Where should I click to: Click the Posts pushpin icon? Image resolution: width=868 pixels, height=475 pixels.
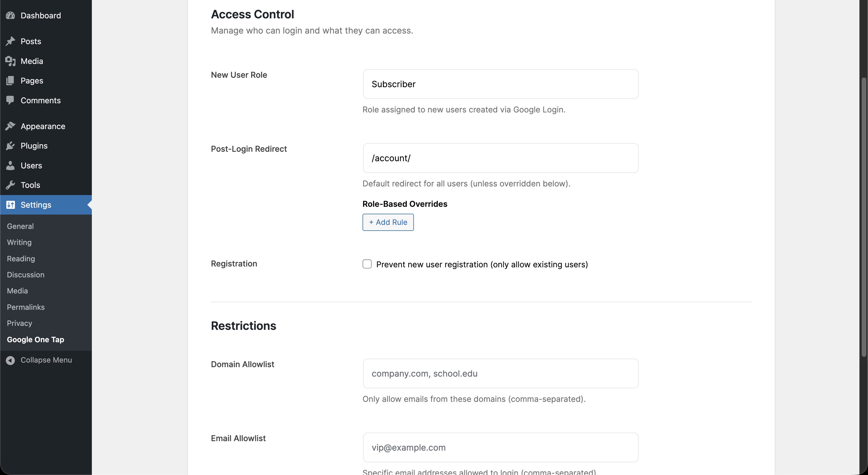click(10, 41)
